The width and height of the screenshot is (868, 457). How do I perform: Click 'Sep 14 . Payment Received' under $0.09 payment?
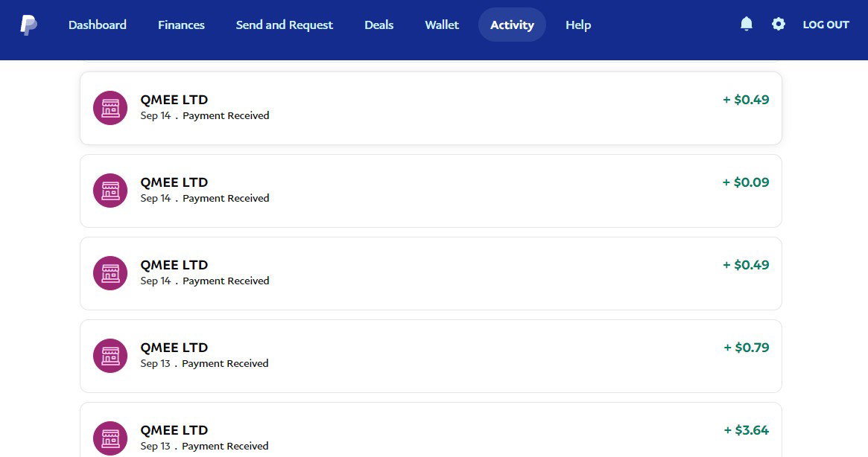pyautogui.click(x=205, y=198)
